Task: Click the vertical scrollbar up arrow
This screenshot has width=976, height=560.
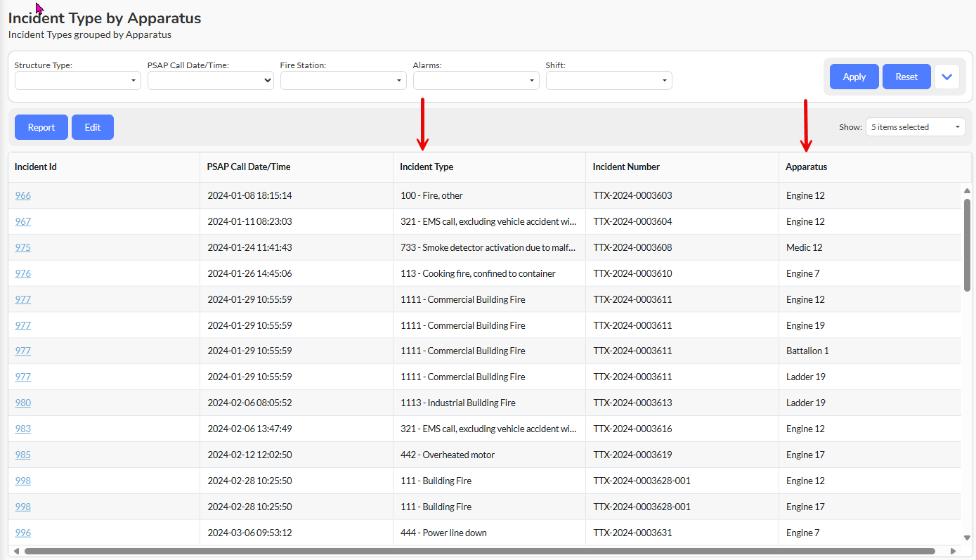Action: 967,191
